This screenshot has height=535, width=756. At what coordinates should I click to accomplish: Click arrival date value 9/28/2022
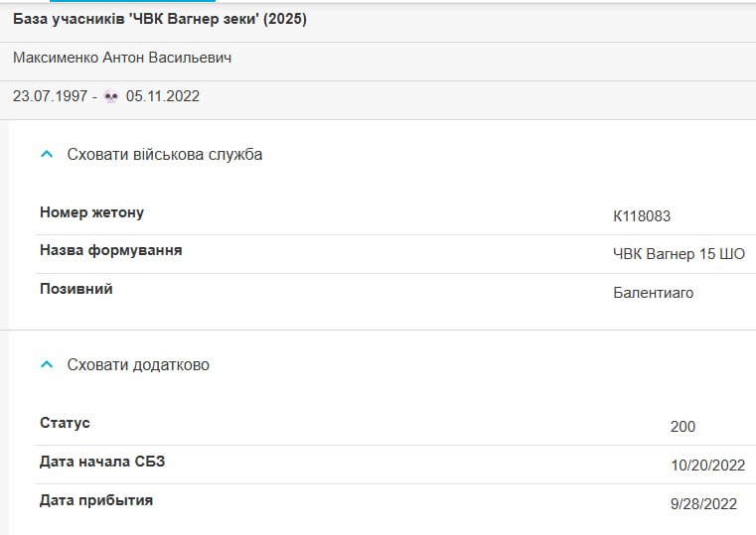coord(703,503)
